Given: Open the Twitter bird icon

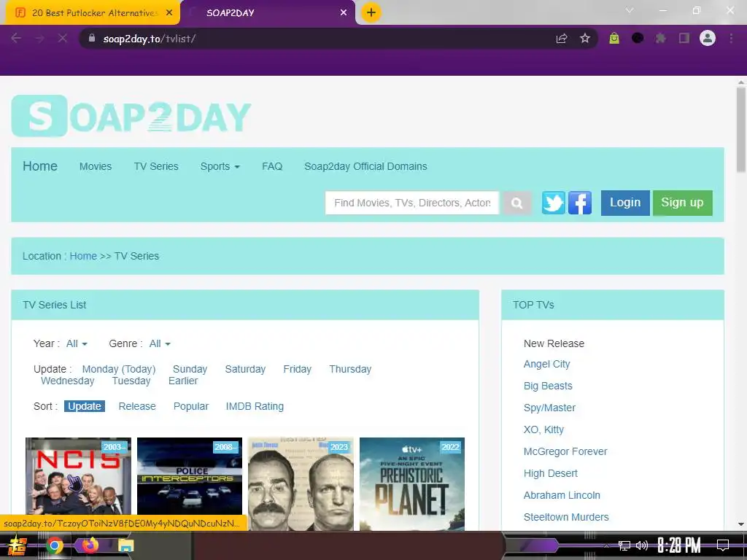Looking at the screenshot, I should pos(554,203).
